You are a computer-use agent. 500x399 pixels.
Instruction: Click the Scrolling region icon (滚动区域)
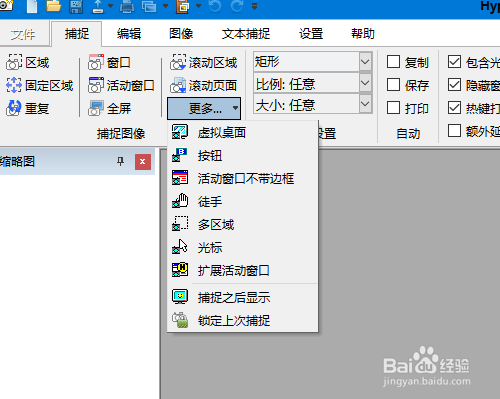(x=178, y=62)
